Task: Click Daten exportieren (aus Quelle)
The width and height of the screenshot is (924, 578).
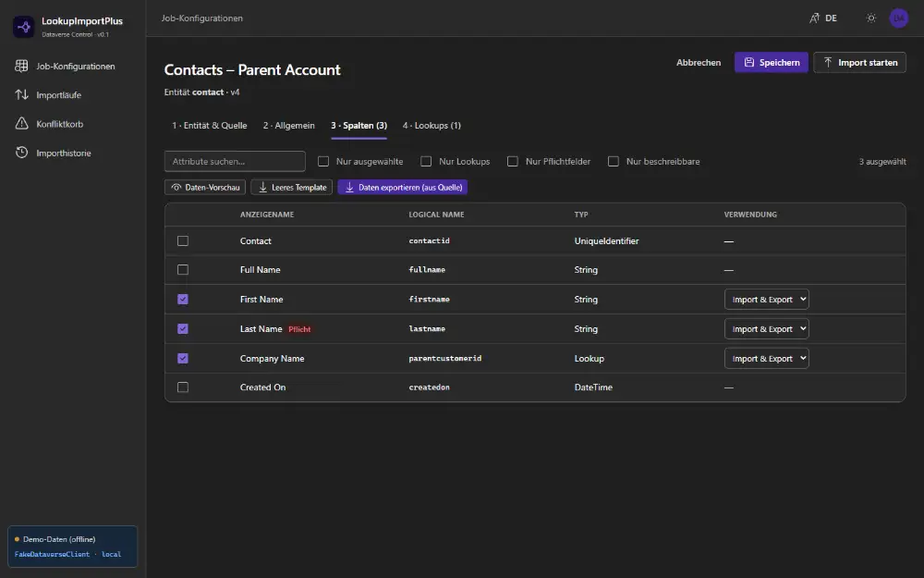Action: click(403, 187)
